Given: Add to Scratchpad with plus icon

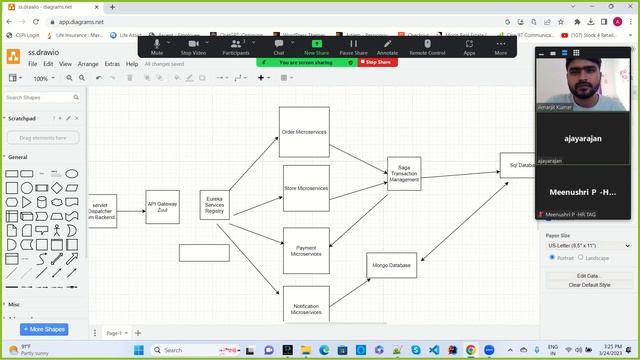Looking at the screenshot, I should point(60,118).
